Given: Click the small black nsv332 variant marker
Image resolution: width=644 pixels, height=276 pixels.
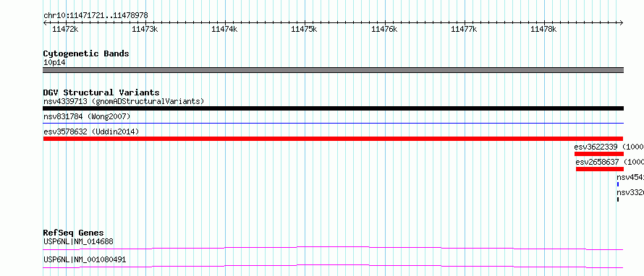Looking at the screenshot, I should point(618,199).
